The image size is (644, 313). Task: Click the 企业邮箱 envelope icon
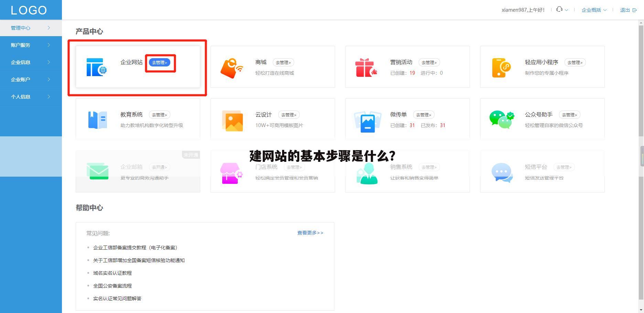coord(98,172)
